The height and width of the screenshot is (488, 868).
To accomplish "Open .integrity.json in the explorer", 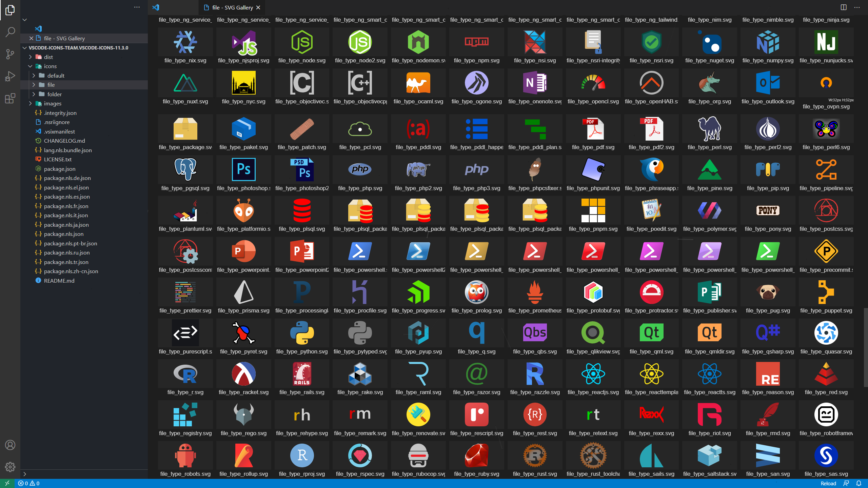I will tap(60, 113).
